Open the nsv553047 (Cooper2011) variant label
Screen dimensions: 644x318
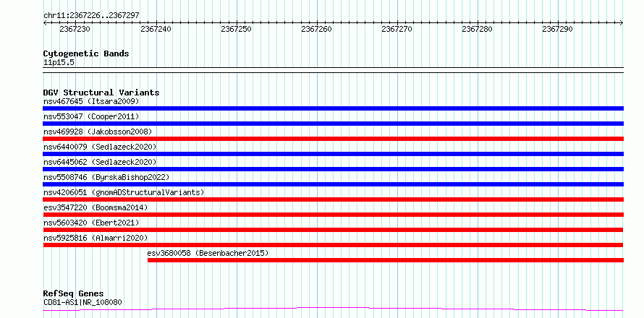click(x=91, y=116)
